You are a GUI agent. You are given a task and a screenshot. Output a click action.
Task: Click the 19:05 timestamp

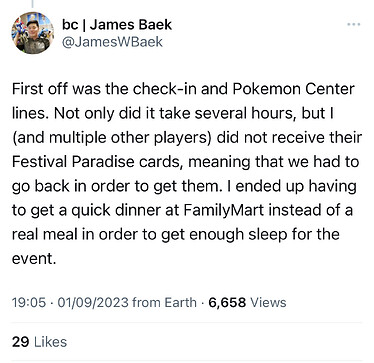pyautogui.click(x=28, y=302)
